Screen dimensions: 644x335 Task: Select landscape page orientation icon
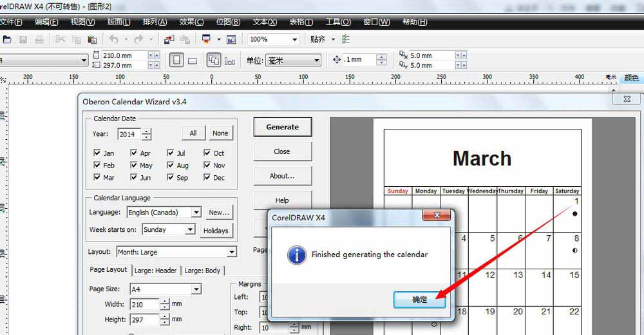point(192,61)
